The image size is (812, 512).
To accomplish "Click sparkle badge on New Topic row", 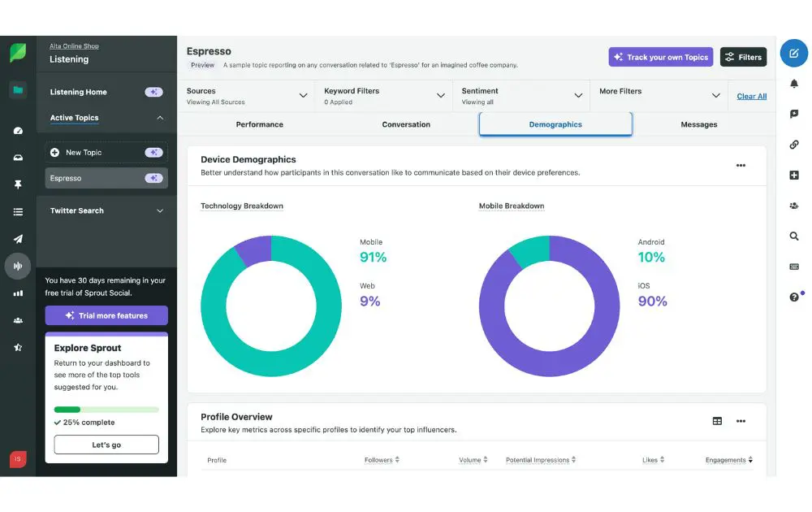I will click(153, 152).
